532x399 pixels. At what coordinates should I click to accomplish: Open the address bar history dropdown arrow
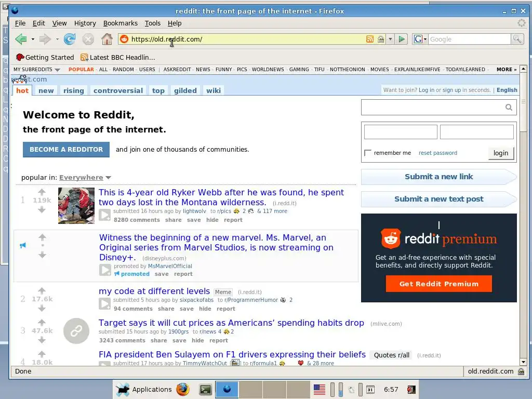click(x=391, y=39)
